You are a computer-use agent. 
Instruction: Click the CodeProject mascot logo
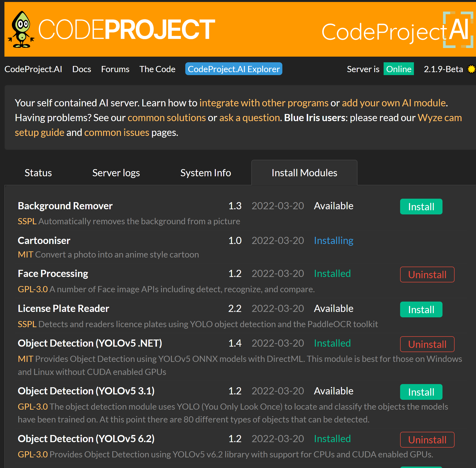click(x=21, y=30)
